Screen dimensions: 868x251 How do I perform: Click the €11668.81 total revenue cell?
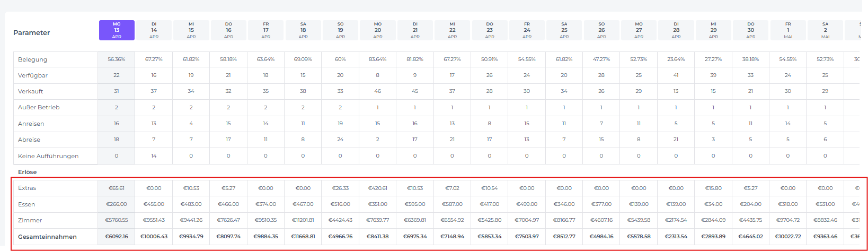pyautogui.click(x=303, y=237)
